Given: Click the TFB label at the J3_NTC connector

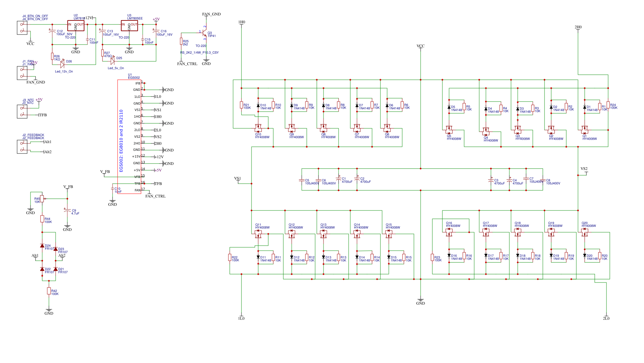Looking at the screenshot, I should pos(43,115).
